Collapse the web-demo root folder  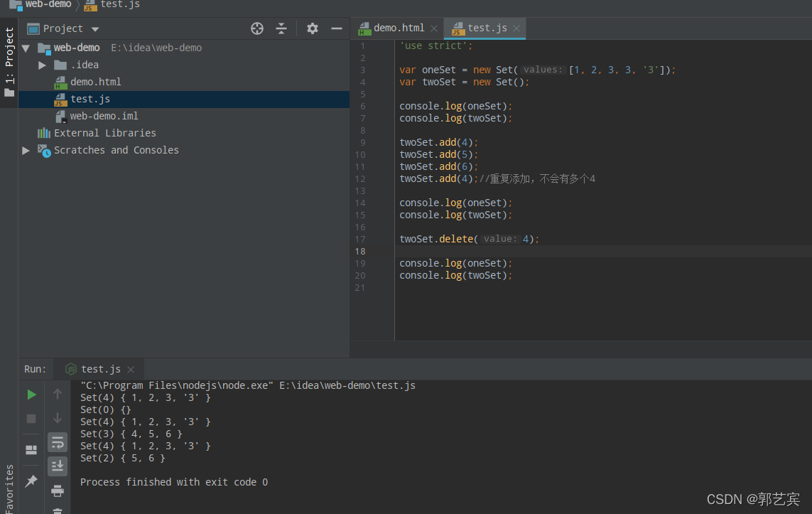click(x=26, y=48)
